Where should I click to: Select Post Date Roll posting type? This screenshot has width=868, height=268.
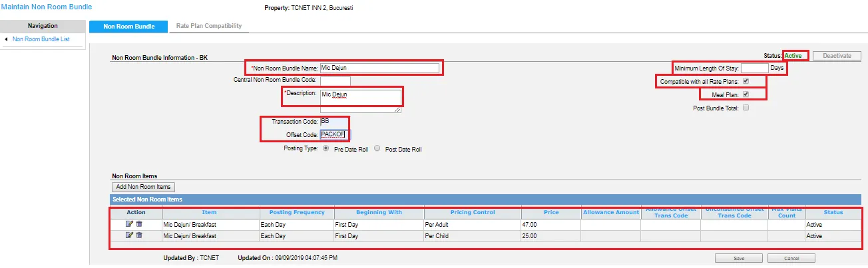pos(377,149)
